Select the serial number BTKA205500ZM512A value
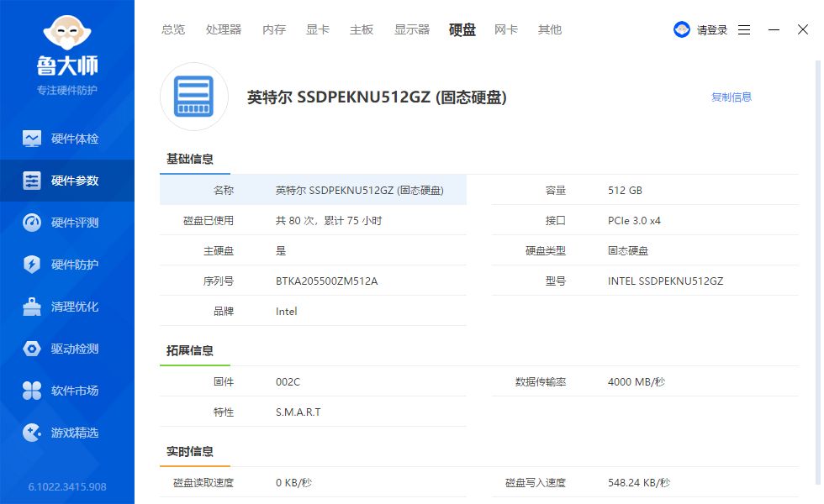 [325, 281]
